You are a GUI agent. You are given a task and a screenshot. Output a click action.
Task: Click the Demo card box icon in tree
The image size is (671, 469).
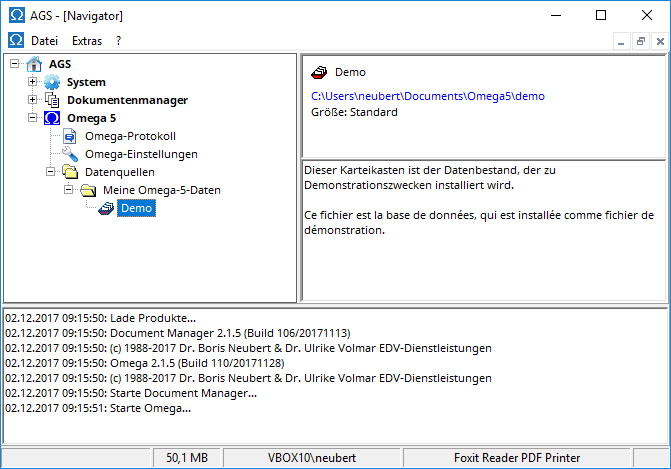pyautogui.click(x=105, y=208)
